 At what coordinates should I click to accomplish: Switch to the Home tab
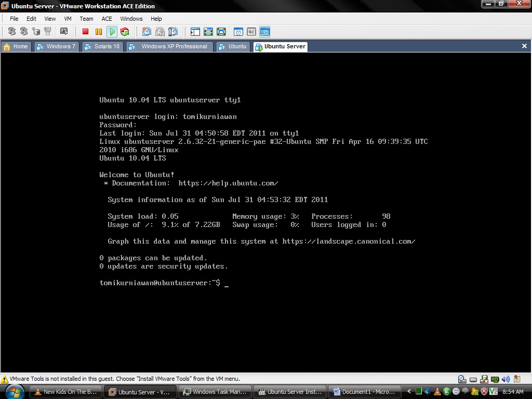pyautogui.click(x=16, y=46)
